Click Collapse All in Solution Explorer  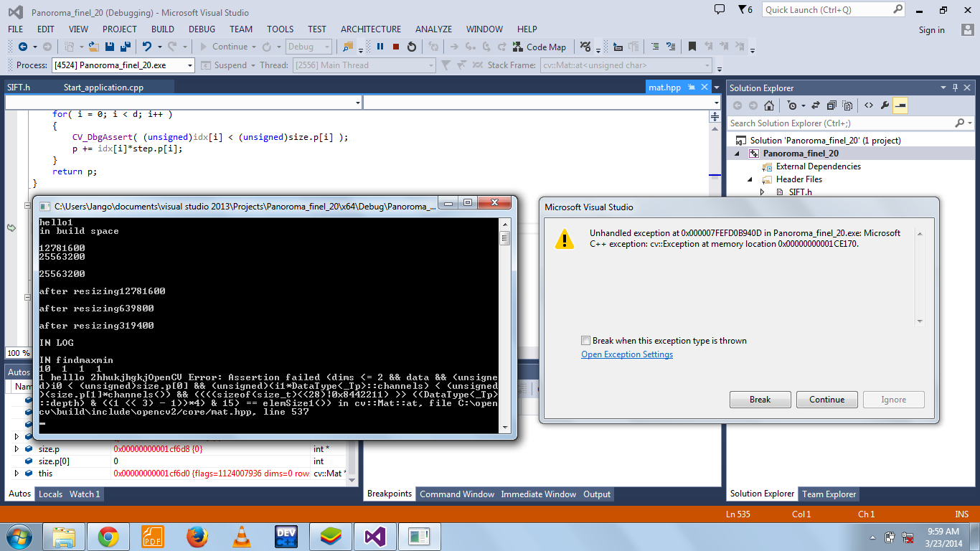pos(832,105)
